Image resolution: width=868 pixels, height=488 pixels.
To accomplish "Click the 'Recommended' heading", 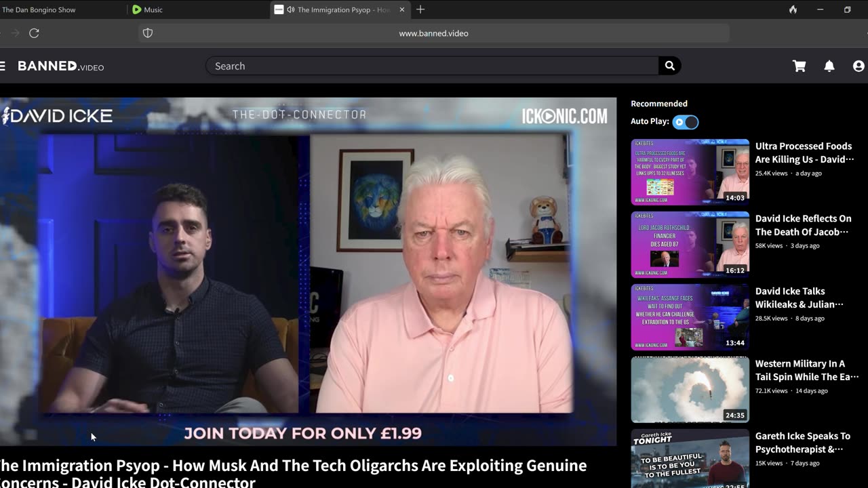I will click(x=659, y=104).
